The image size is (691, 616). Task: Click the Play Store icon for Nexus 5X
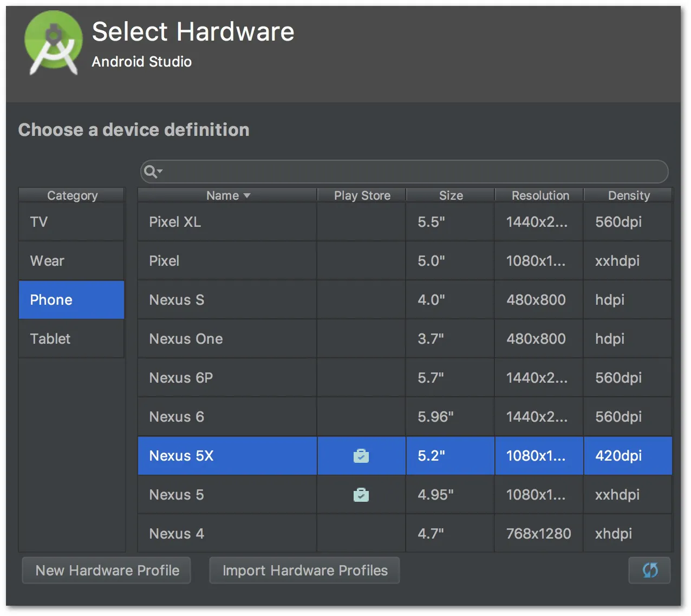click(361, 456)
